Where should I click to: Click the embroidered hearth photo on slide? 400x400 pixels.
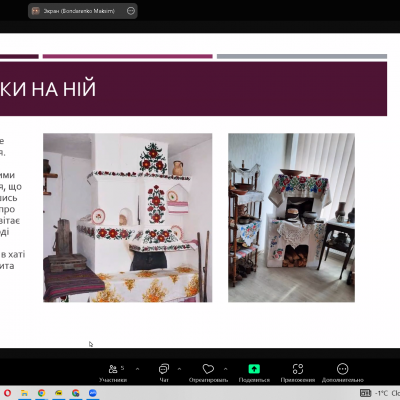(x=291, y=218)
